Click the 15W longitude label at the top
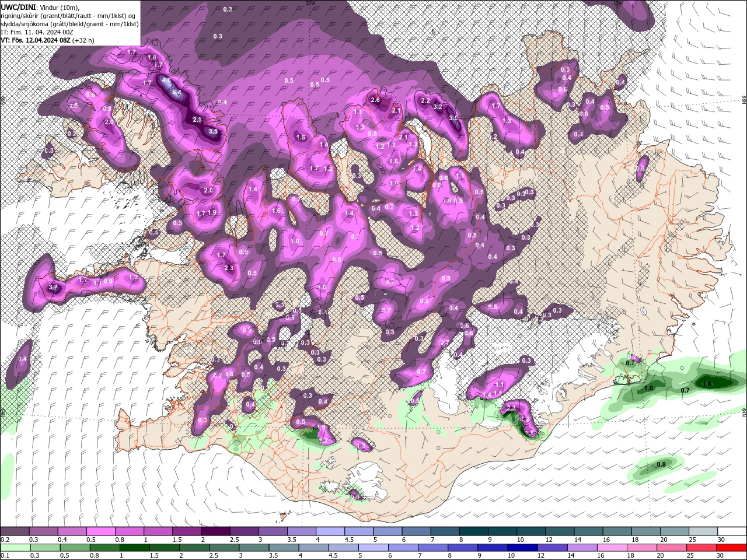The image size is (747, 560). [x=619, y=3]
